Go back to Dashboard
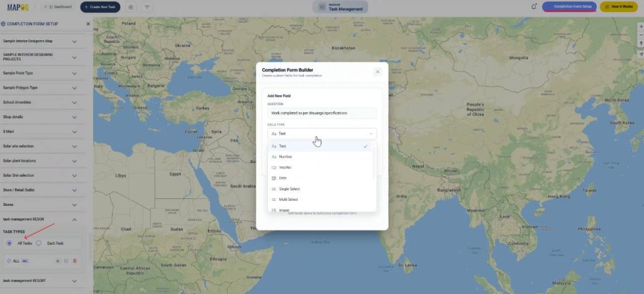The height and width of the screenshot is (294, 644). (x=57, y=7)
